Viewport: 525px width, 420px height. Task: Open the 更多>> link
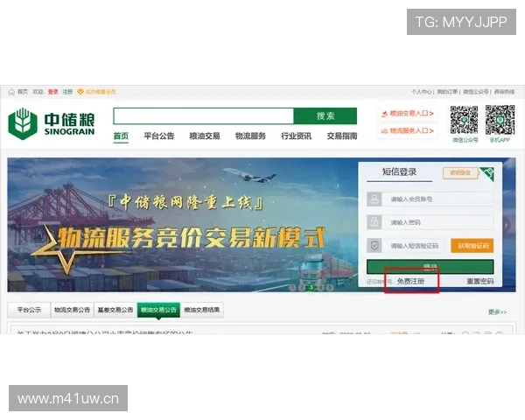point(497,312)
